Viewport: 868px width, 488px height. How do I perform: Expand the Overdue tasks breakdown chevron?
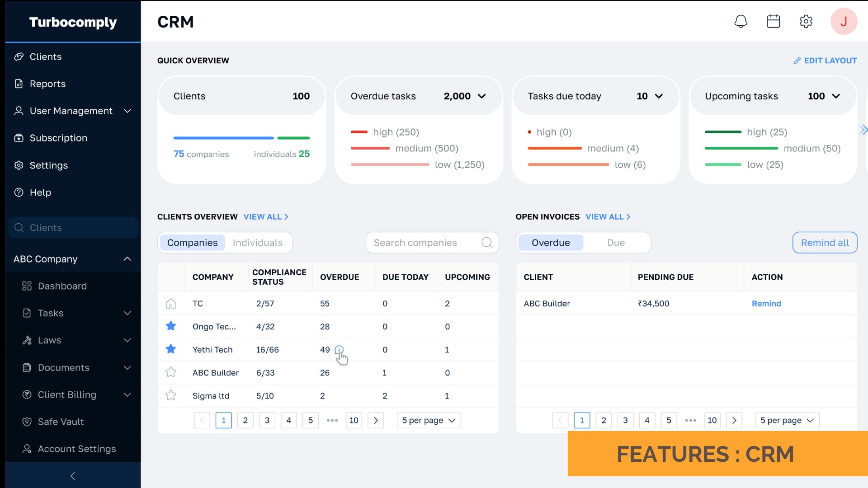coord(482,96)
